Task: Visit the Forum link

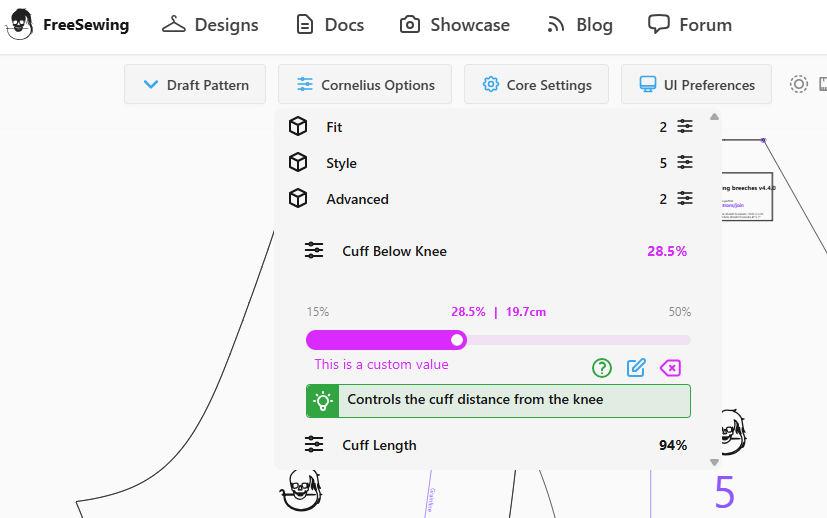Action: click(690, 25)
